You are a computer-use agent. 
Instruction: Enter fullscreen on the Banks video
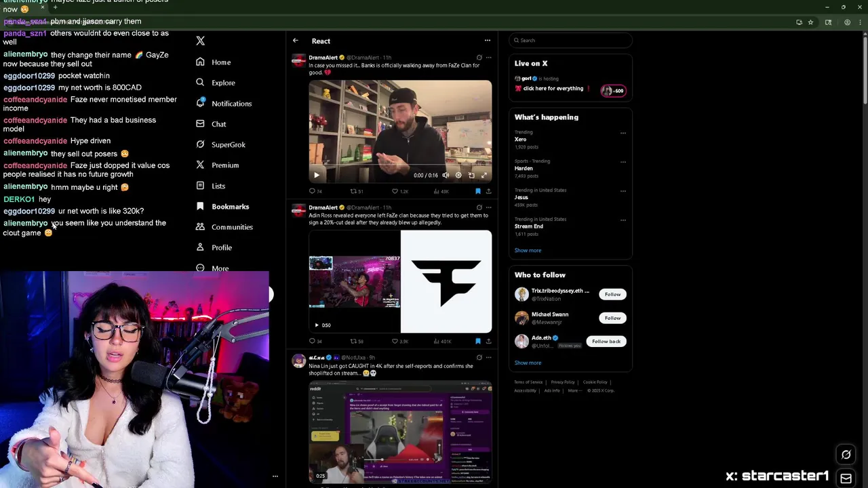pos(484,175)
